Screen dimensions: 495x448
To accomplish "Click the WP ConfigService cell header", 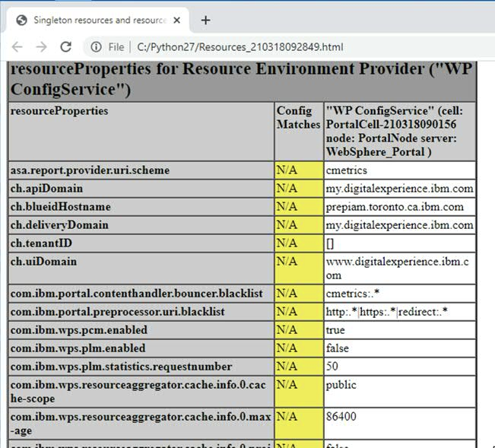I will pos(400,132).
